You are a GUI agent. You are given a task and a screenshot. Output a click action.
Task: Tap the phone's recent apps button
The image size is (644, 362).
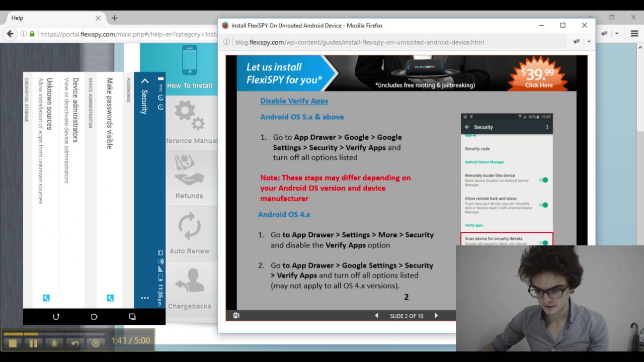coord(132,317)
